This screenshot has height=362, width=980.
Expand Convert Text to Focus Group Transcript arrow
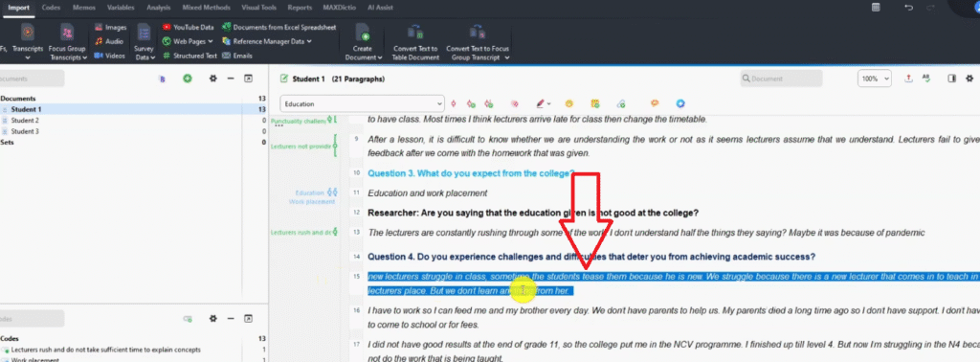click(507, 57)
